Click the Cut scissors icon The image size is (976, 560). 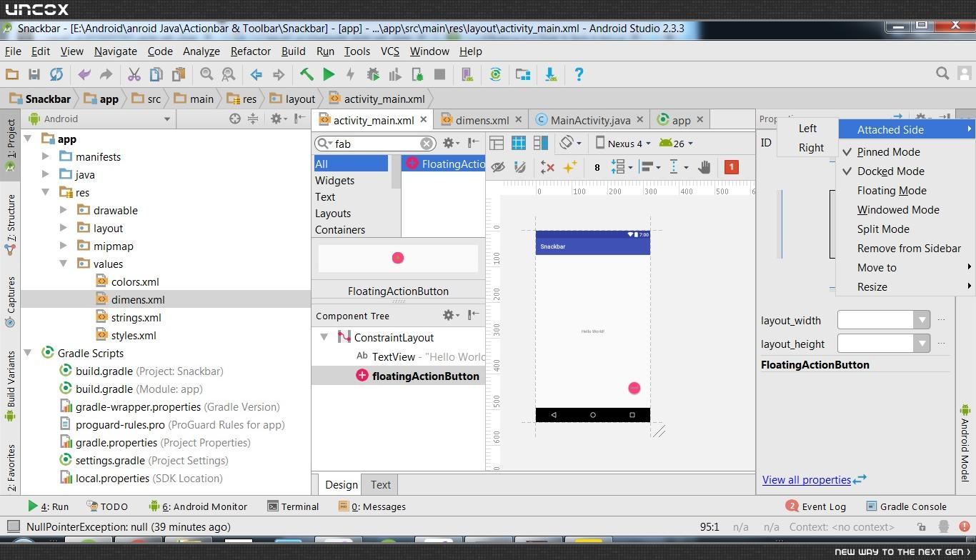coord(134,74)
